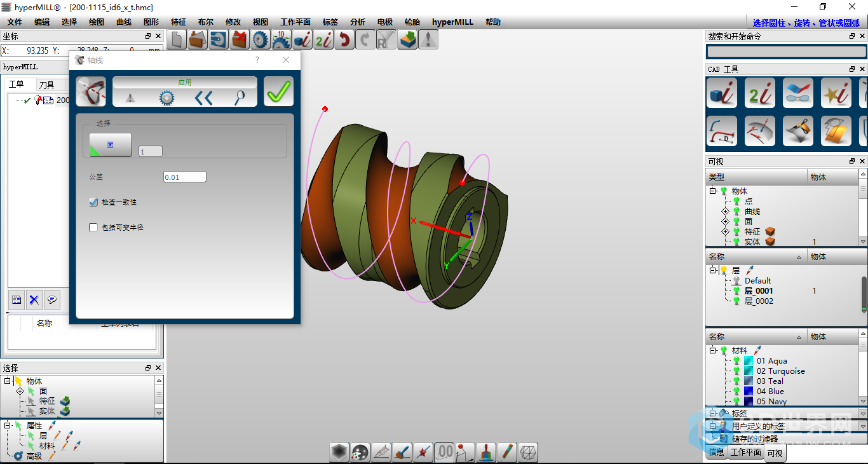Toggle the 检查一致性 checkbox
Screen dimensions: 868x464
coord(93,202)
